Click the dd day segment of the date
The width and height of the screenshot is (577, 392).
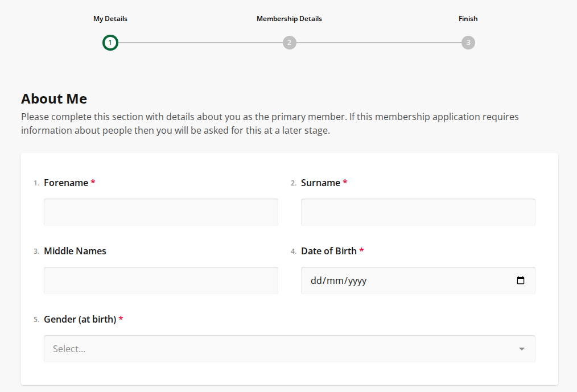pyautogui.click(x=316, y=280)
